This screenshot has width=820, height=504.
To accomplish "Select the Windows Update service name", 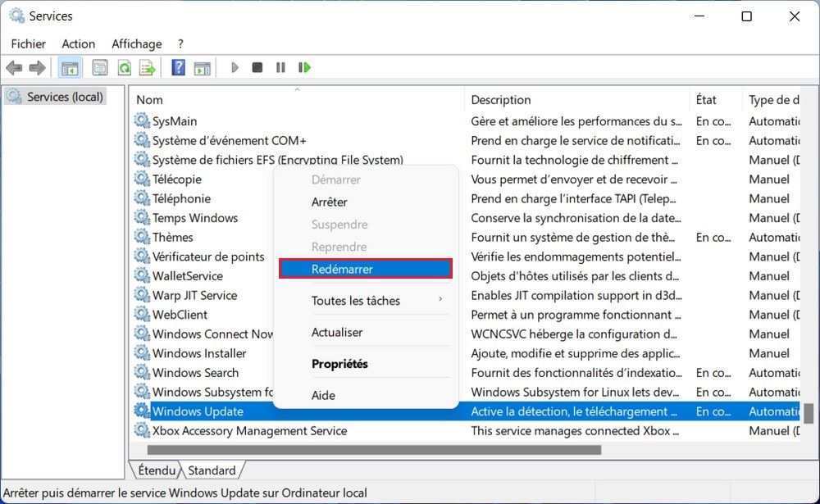I will point(198,411).
